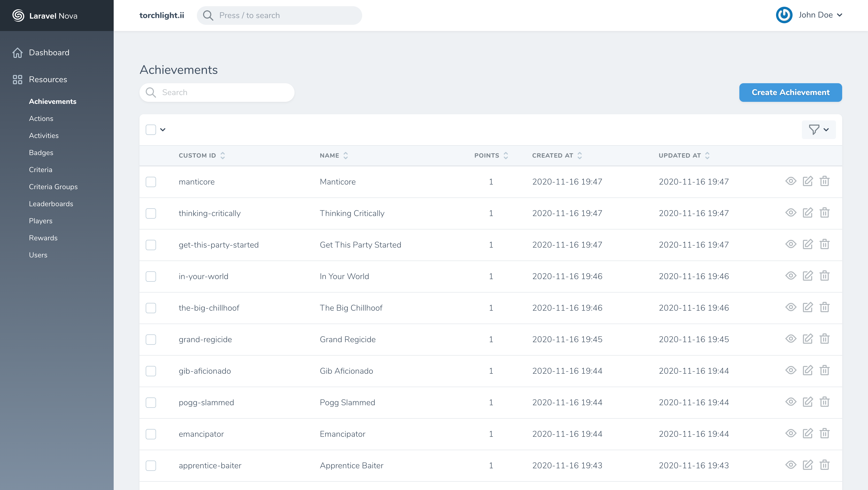Sort by the Custom ID column
Image resolution: width=868 pixels, height=490 pixels.
click(x=202, y=155)
